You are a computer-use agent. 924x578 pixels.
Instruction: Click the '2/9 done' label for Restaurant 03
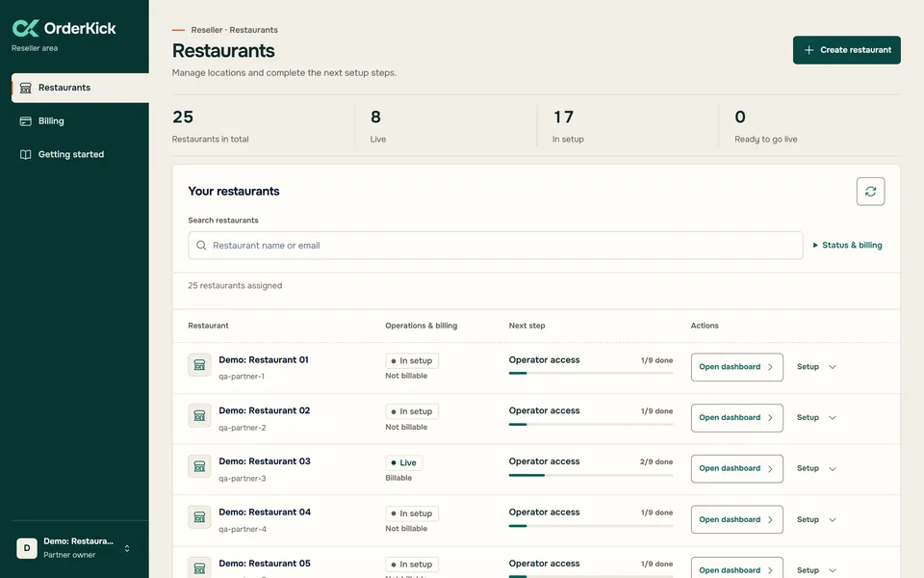(x=655, y=461)
